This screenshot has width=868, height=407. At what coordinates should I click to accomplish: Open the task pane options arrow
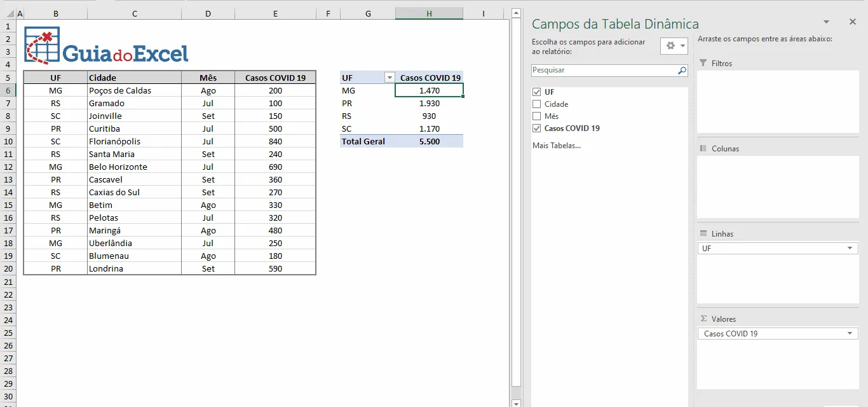pos(826,22)
